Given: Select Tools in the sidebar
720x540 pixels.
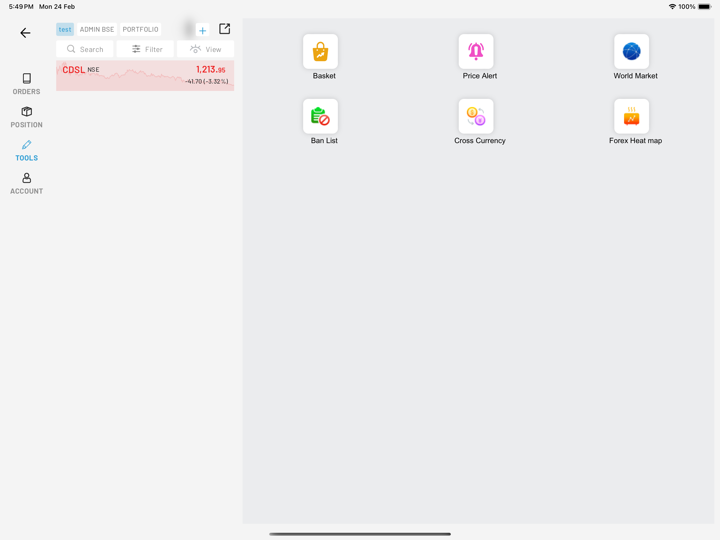Looking at the screenshot, I should pos(26,151).
